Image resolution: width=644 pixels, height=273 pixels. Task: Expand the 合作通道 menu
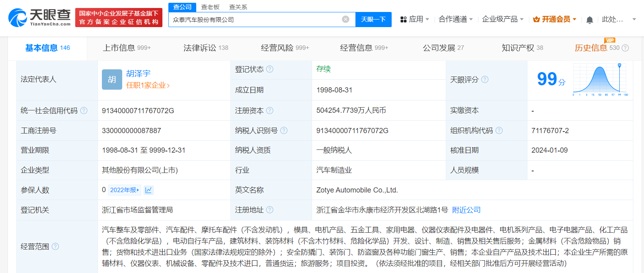click(x=456, y=19)
